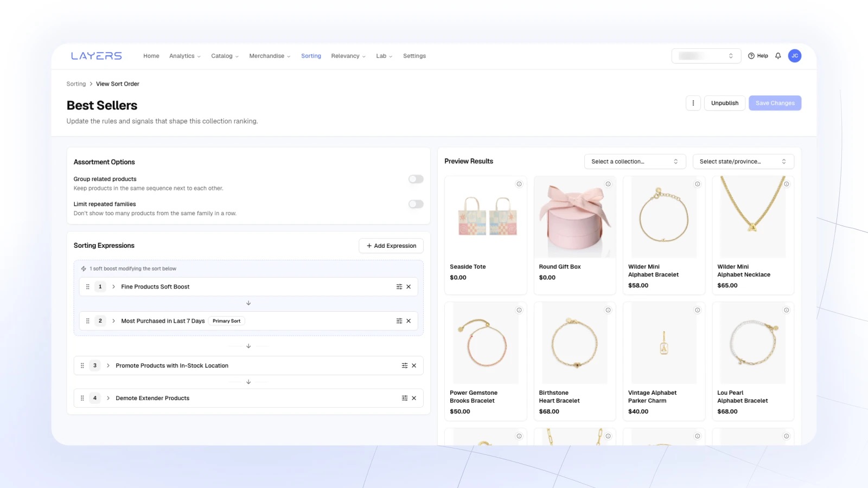This screenshot has height=488, width=868.
Task: Enable Limit repeated families toggle
Action: coord(416,204)
